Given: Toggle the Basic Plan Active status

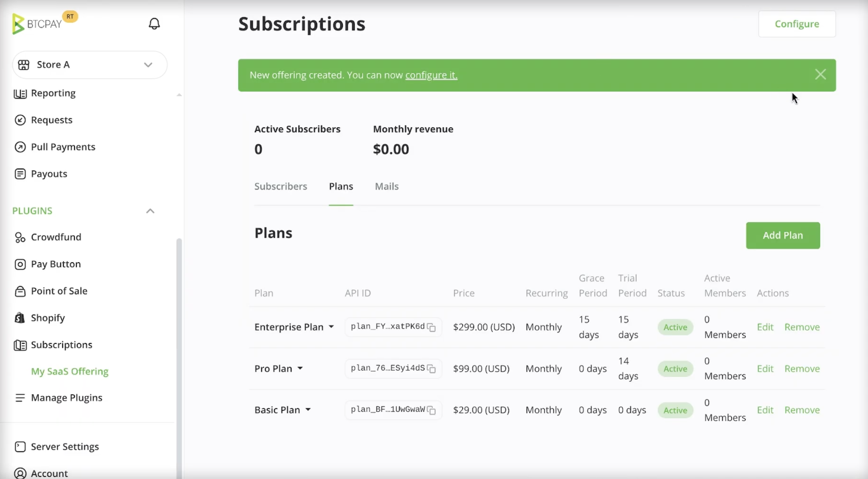Looking at the screenshot, I should click(675, 410).
